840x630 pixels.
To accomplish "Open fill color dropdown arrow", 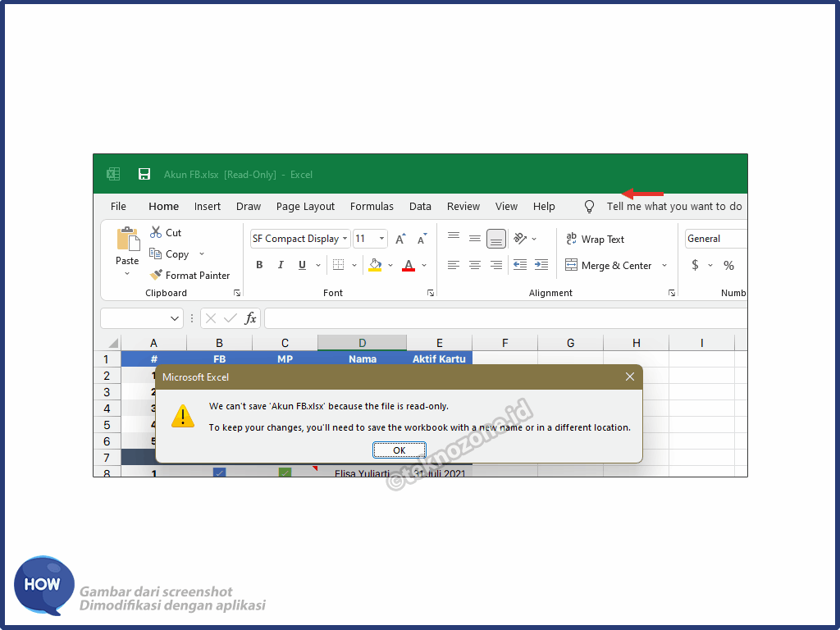I will tap(390, 265).
